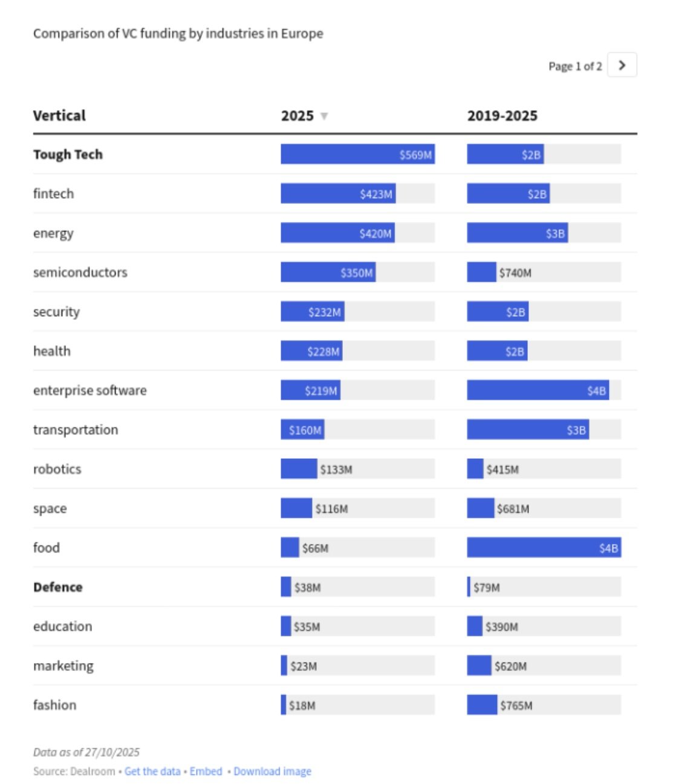This screenshot has height=784, width=699.
Task: Select the Tough Tech $569M bar
Action: (x=357, y=155)
